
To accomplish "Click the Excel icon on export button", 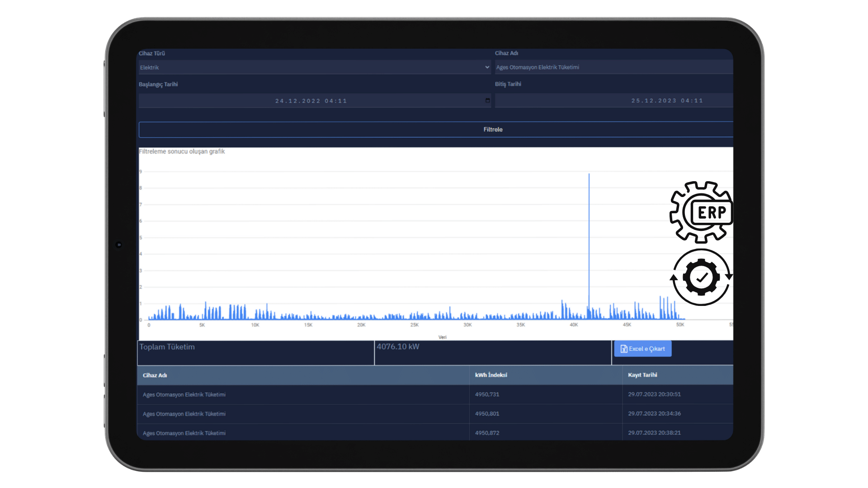I will [x=623, y=349].
